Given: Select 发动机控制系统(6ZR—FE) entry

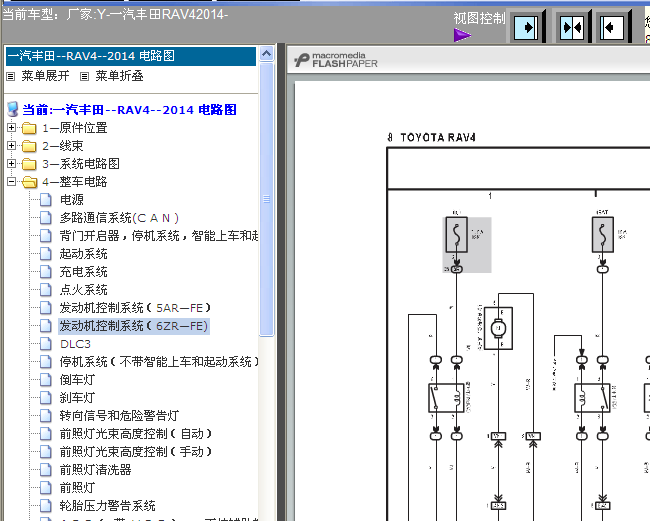Looking at the screenshot, I should (133, 326).
